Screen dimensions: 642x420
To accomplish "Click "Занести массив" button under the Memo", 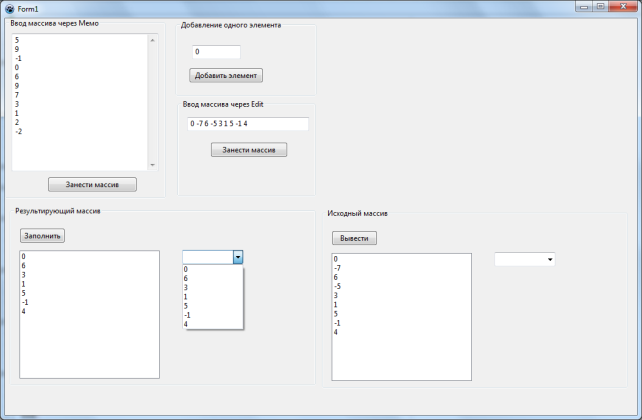I will tap(92, 185).
